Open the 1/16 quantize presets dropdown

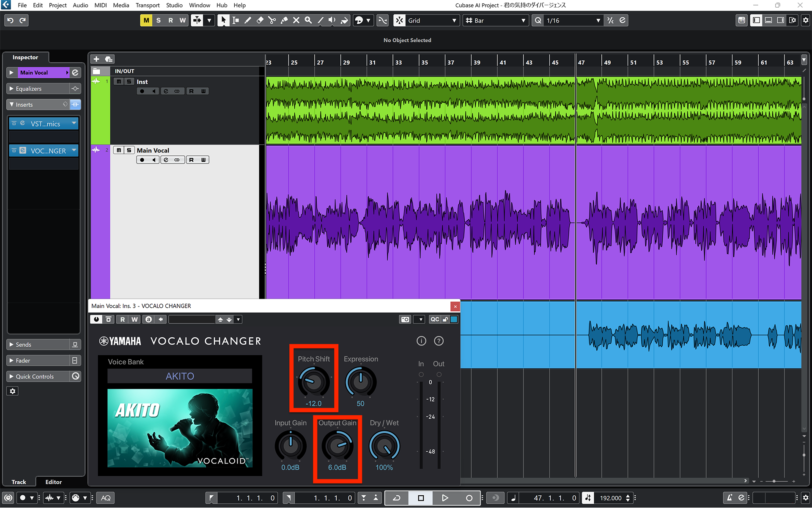(598, 20)
